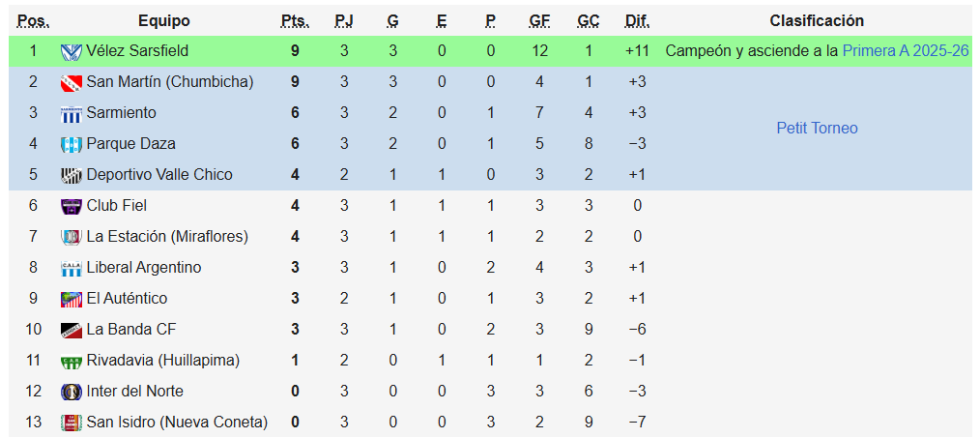Click the Pts. column header abbreviation
Screen dimensions: 980x438
pyautogui.click(x=295, y=21)
